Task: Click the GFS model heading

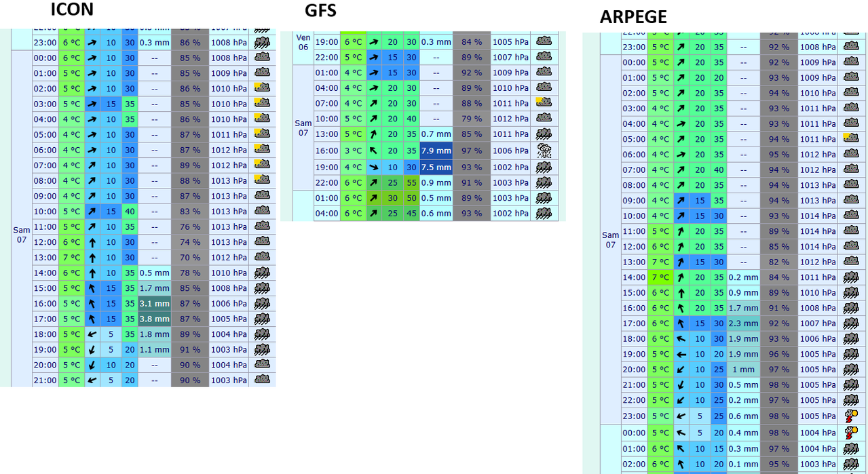Action: coord(320,10)
